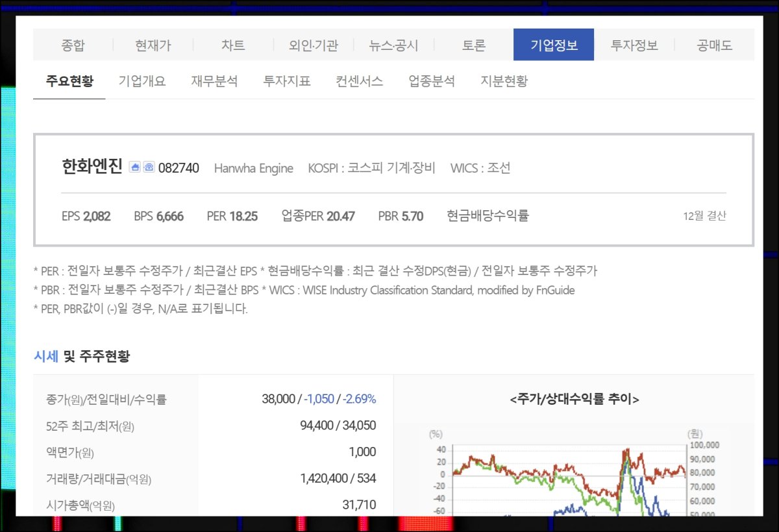Switch to the 현재가 tab

[x=153, y=45]
